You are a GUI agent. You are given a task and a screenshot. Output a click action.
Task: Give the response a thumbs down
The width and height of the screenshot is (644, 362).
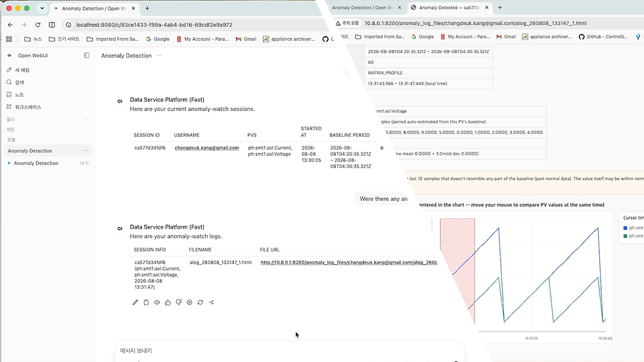179,302
